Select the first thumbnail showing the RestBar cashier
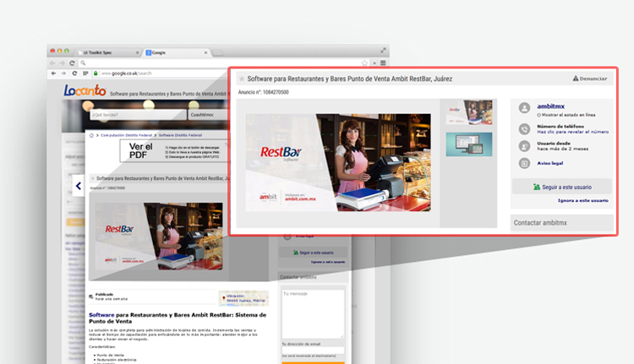The width and height of the screenshot is (634, 364). click(x=469, y=112)
